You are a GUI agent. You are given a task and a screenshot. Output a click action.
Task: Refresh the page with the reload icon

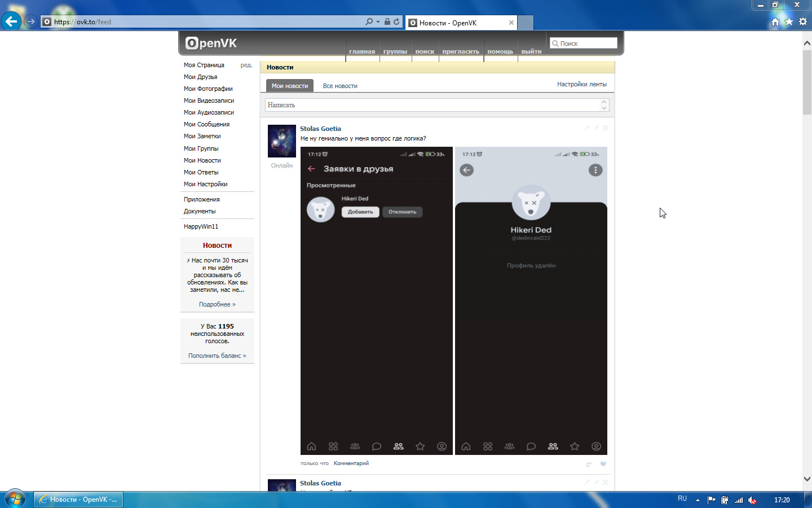(x=396, y=21)
